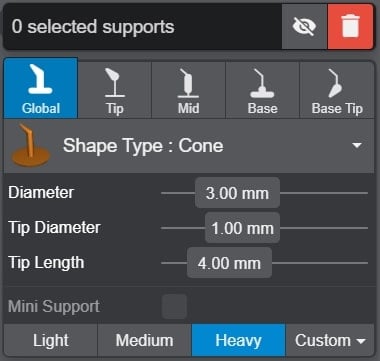Click the Tip Length 4.00 mm field

[229, 263]
